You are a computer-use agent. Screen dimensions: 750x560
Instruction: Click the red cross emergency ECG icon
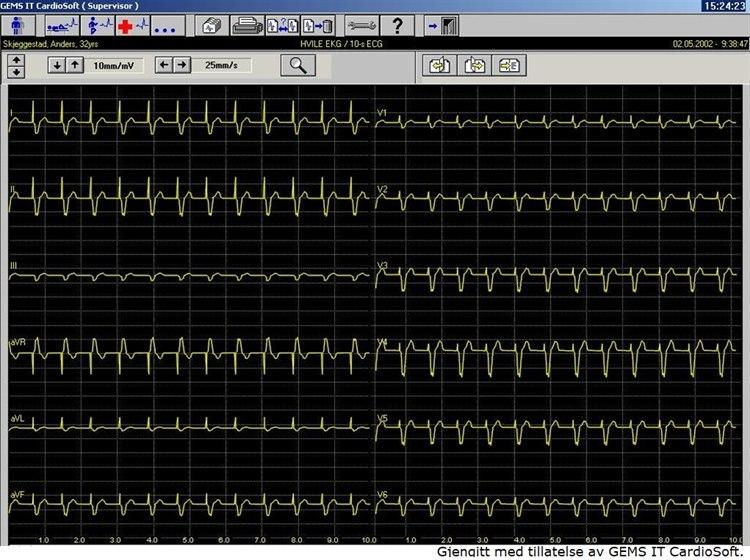pyautogui.click(x=132, y=25)
